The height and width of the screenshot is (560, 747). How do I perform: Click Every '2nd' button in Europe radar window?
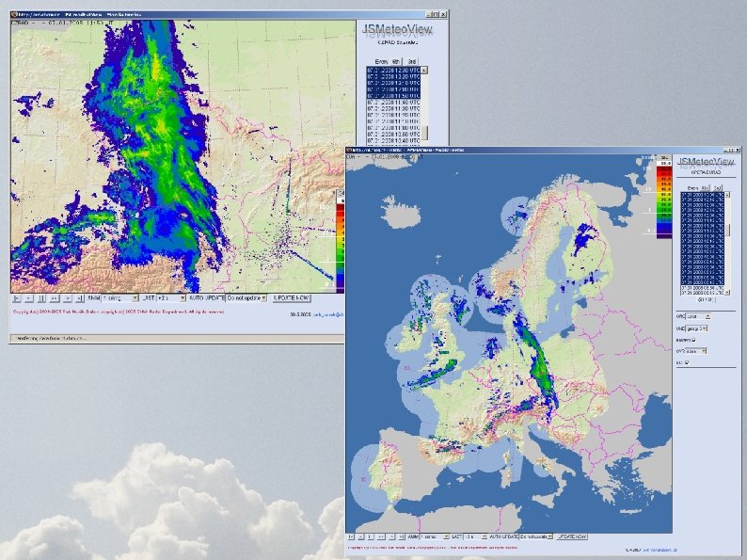click(x=717, y=188)
